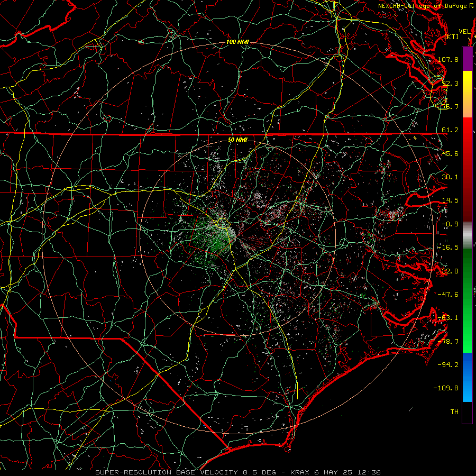Screen dimensions: 476x476
Task: Click the -16.5 legend value
Action: [448, 248]
